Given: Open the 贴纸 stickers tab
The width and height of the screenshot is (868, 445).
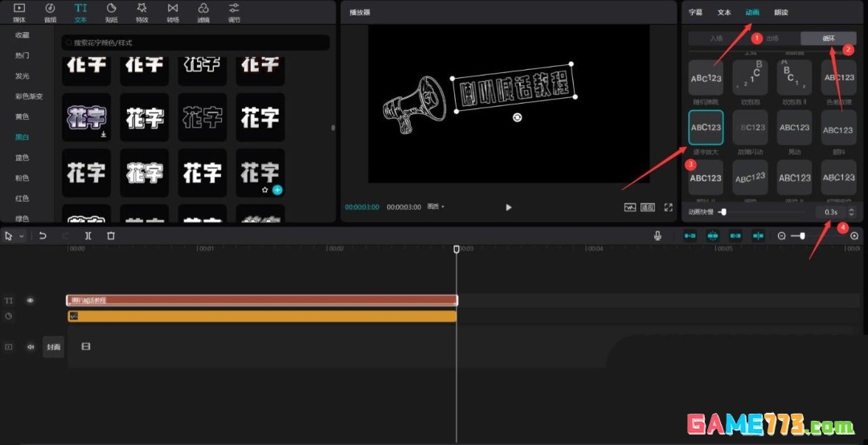Looking at the screenshot, I should 111,12.
